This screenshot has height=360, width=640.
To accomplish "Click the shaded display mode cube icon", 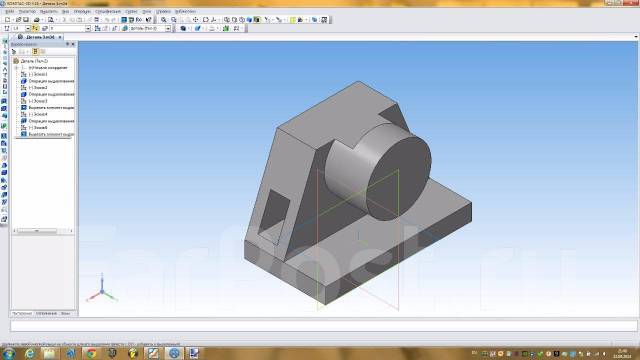I will (x=249, y=20).
